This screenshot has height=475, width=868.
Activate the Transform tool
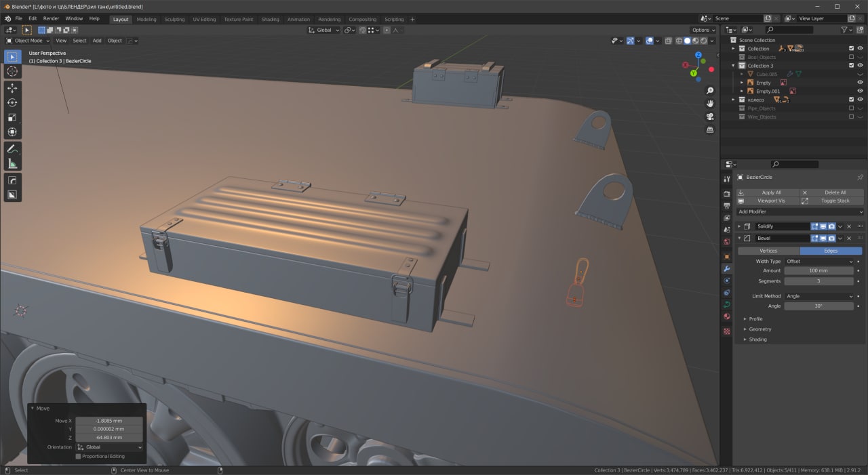12,133
